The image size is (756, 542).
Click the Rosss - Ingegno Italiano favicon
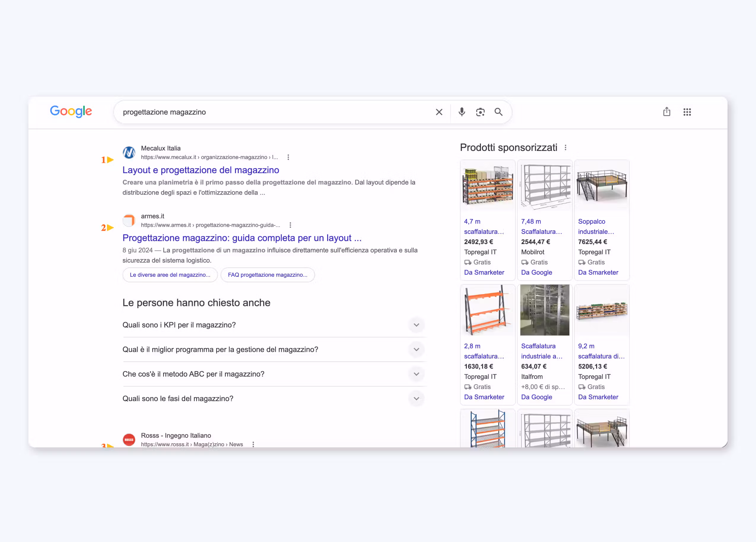(x=129, y=440)
